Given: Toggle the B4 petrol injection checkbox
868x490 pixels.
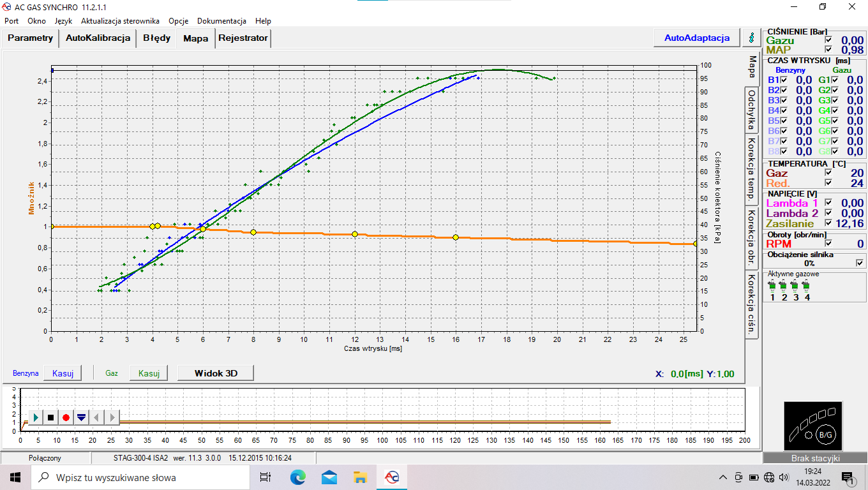Looking at the screenshot, I should (x=784, y=110).
